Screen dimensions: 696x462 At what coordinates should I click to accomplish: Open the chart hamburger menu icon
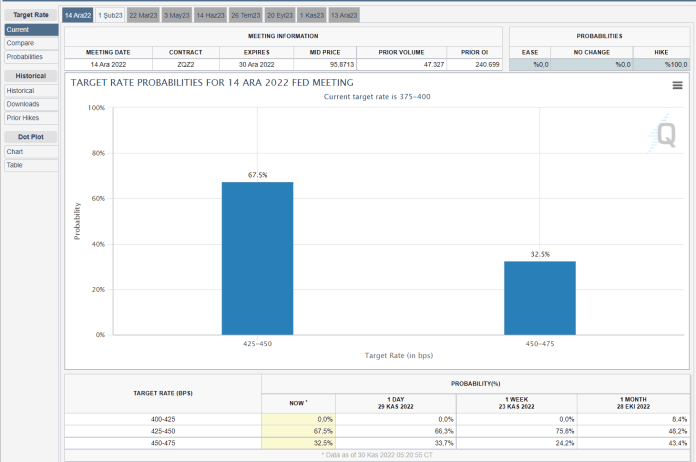coord(677,86)
